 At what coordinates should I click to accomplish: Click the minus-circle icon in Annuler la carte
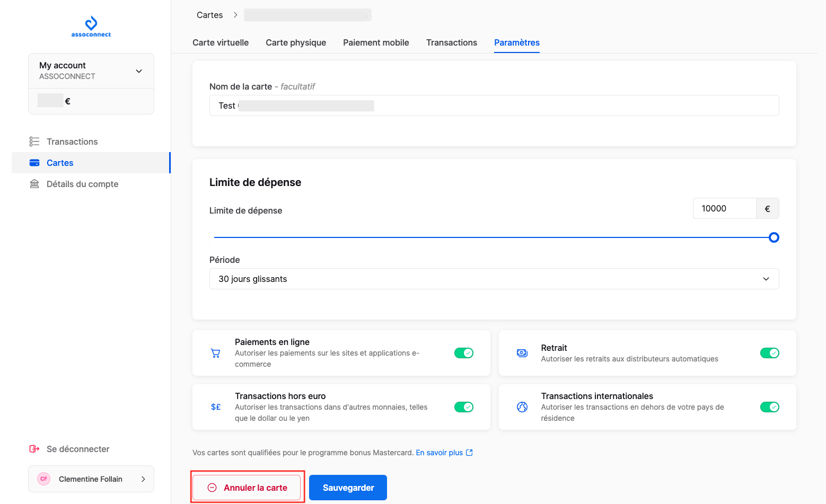[212, 488]
